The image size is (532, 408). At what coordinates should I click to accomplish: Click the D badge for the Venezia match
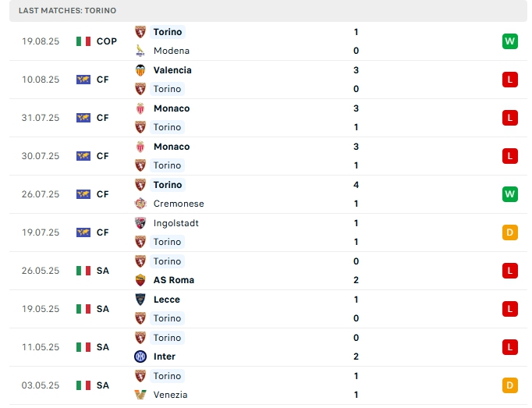pyautogui.click(x=510, y=385)
